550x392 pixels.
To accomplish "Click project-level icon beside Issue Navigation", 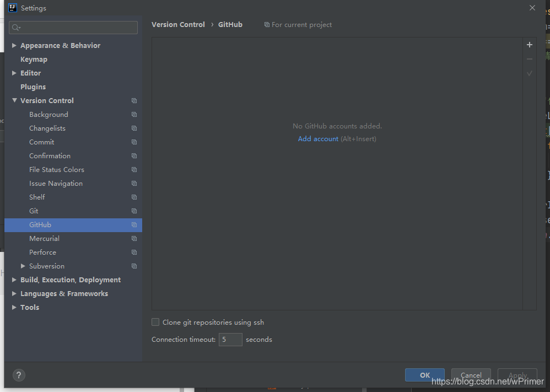I will [x=134, y=183].
